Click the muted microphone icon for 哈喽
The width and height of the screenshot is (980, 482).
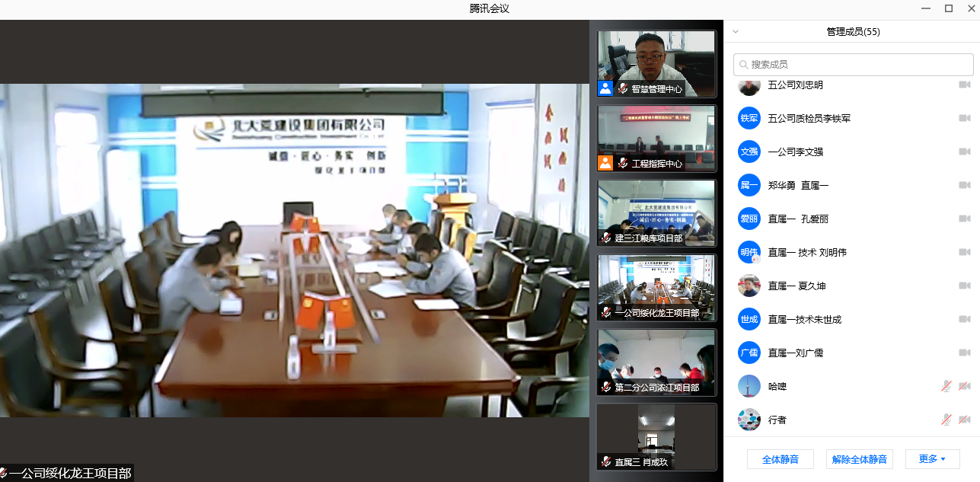946,386
